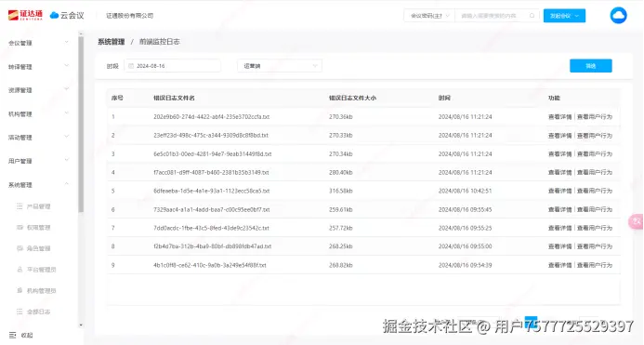Viewport: 644px width, 345px height.
Task: Click the icon beside 权限管理
Action: click(x=20, y=228)
